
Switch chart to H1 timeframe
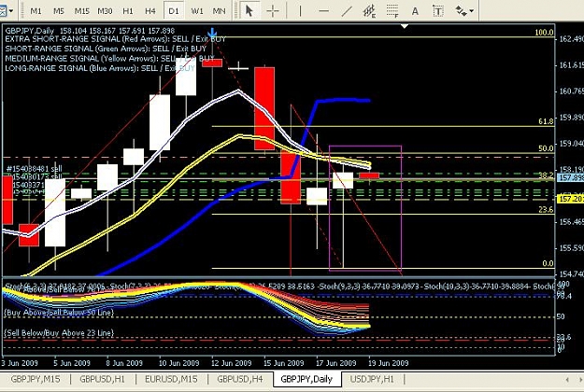[x=128, y=11]
